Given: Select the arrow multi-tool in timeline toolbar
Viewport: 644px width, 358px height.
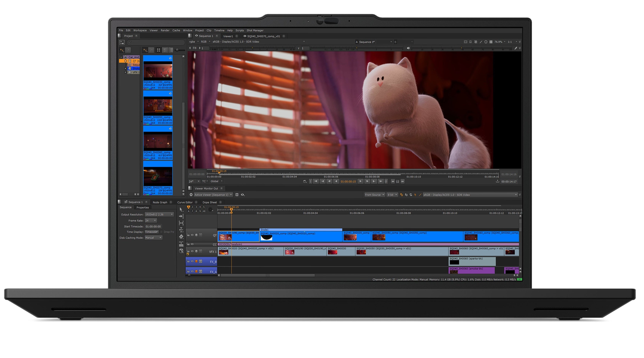Looking at the screenshot, I should point(181,209).
